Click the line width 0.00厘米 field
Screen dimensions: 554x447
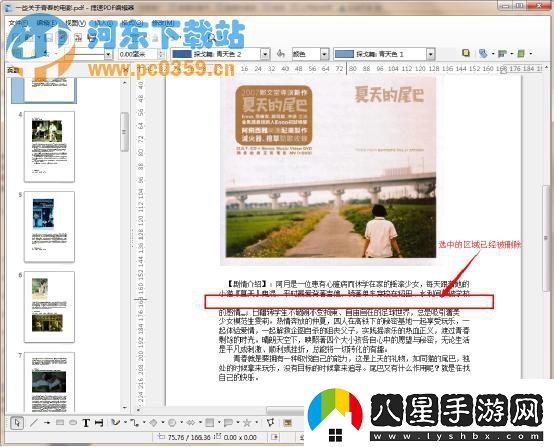tap(137, 54)
